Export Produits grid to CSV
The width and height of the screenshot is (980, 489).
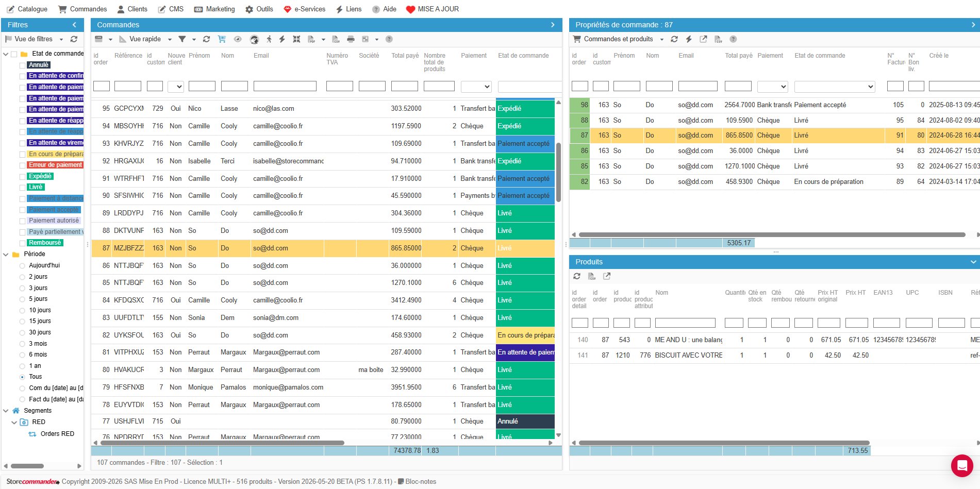click(x=592, y=276)
